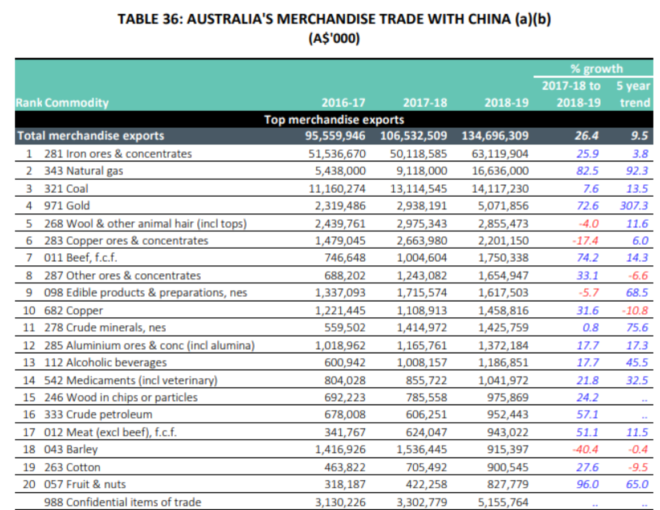Click natural gas growth figure 82.5
This screenshot has height=510, width=660.
pyautogui.click(x=588, y=171)
